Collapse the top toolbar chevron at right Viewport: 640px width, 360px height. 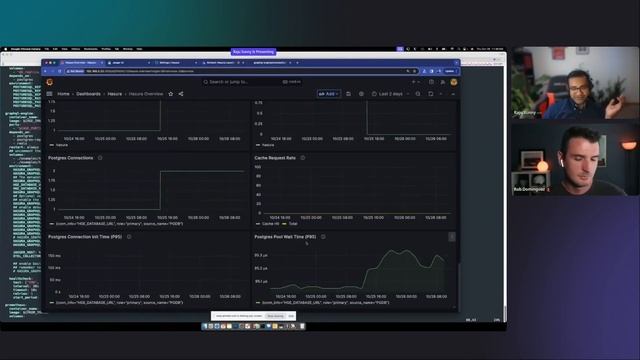pyautogui.click(x=453, y=94)
